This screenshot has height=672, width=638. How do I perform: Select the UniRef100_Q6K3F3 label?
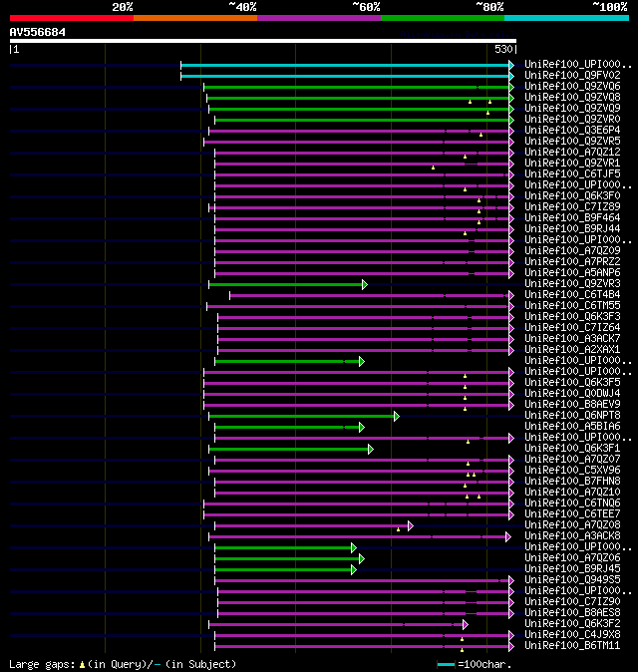(x=572, y=317)
